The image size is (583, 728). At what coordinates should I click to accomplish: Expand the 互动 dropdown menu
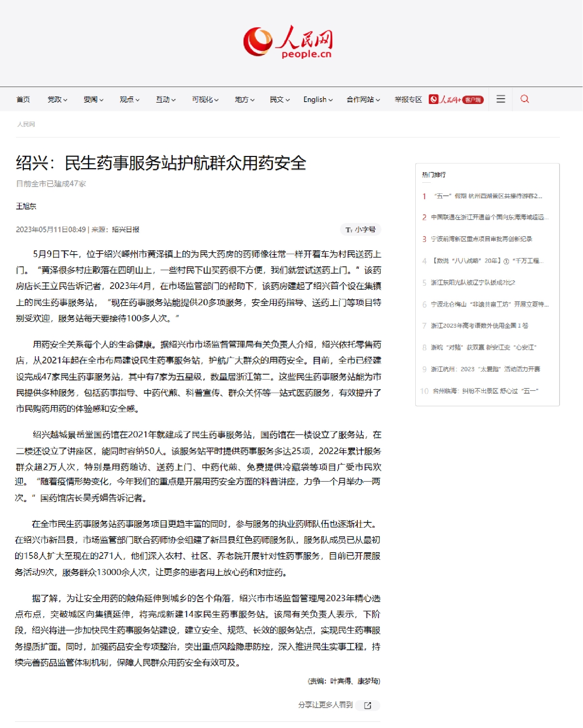point(166,100)
